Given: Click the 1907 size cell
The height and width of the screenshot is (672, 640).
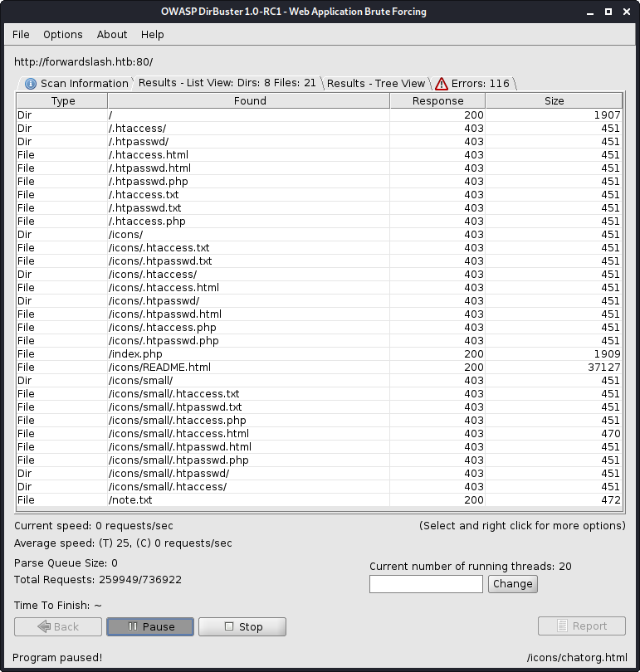Looking at the screenshot, I should point(554,114).
